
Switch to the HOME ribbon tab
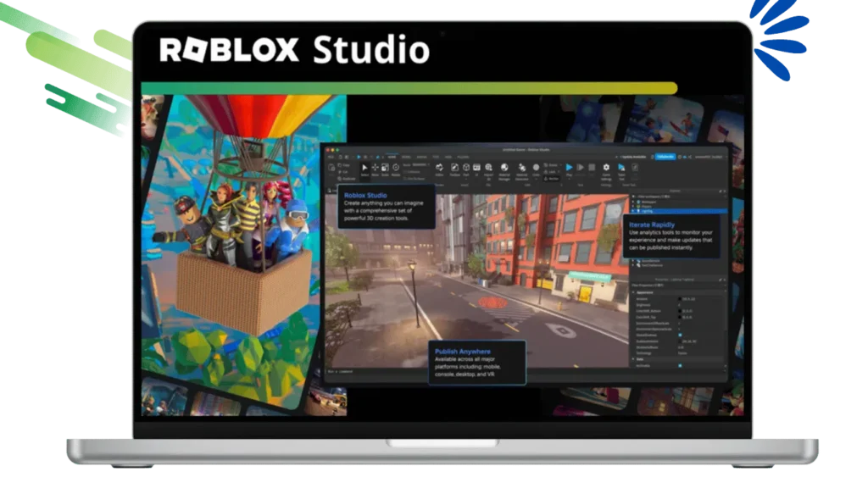point(392,157)
